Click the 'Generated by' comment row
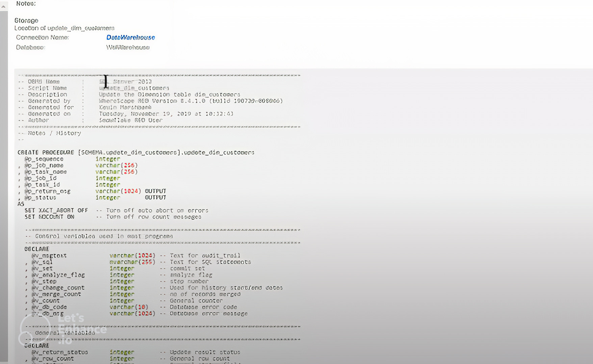This screenshot has height=364, width=593. point(151,101)
